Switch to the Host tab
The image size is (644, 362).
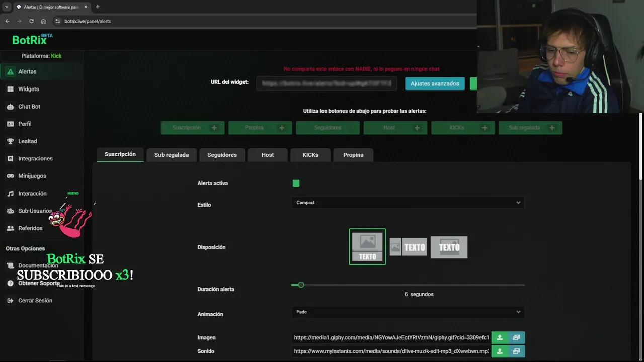[x=268, y=155]
